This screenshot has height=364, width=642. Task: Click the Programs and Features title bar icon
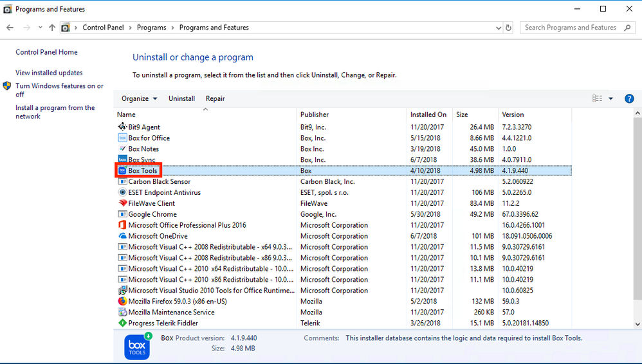click(7, 9)
